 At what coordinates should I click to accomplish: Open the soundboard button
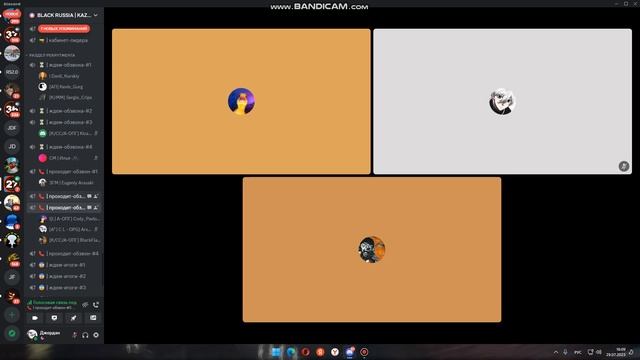(x=93, y=318)
